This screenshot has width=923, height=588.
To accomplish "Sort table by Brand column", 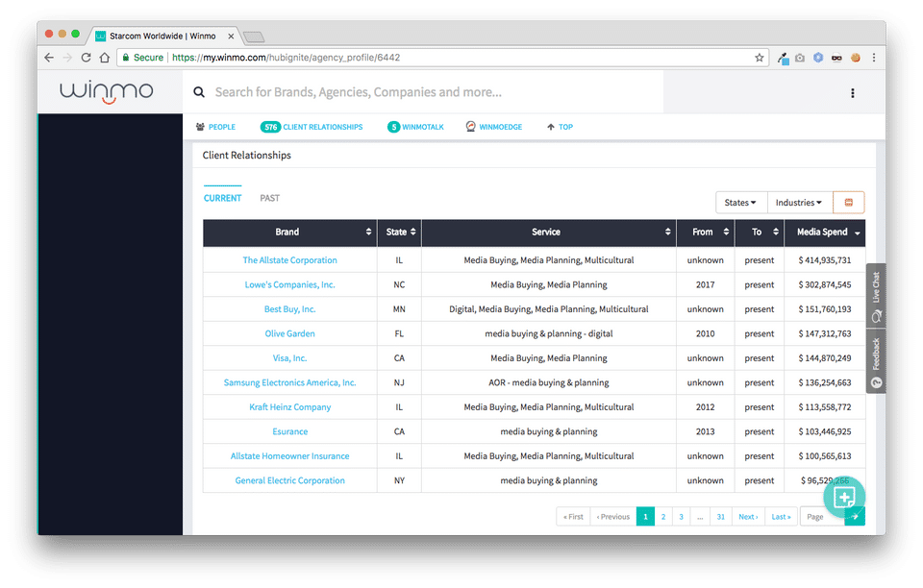I will pyautogui.click(x=290, y=233).
